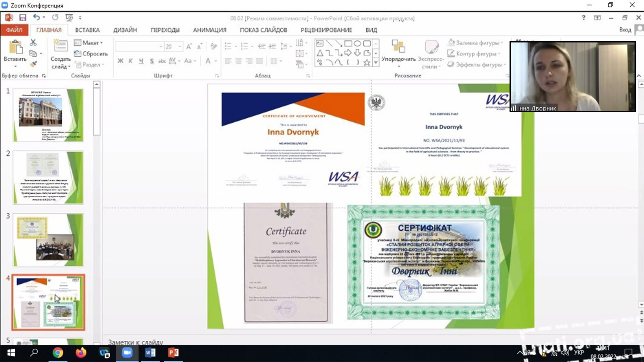
Task: Switch to the АНИМАЦИЯ tab
Action: pyautogui.click(x=210, y=30)
